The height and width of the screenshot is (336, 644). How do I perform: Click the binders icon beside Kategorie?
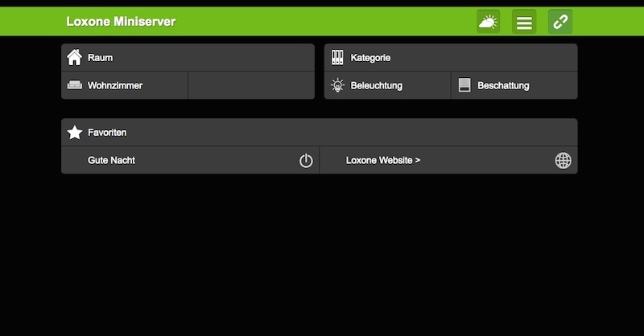coord(337,58)
